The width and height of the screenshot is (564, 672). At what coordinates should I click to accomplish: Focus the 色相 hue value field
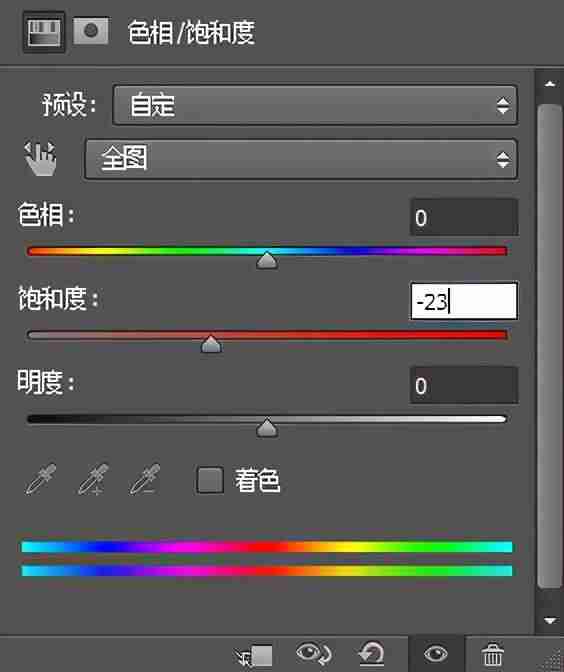point(464,217)
